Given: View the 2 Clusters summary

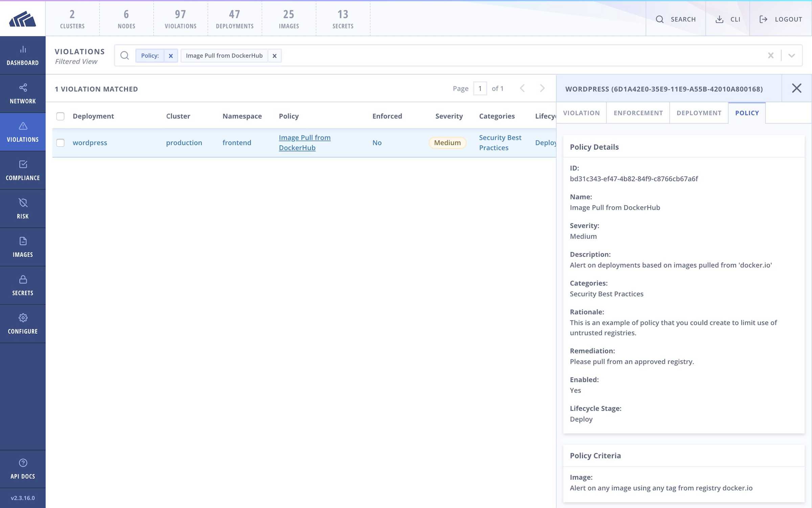Looking at the screenshot, I should pyautogui.click(x=72, y=19).
